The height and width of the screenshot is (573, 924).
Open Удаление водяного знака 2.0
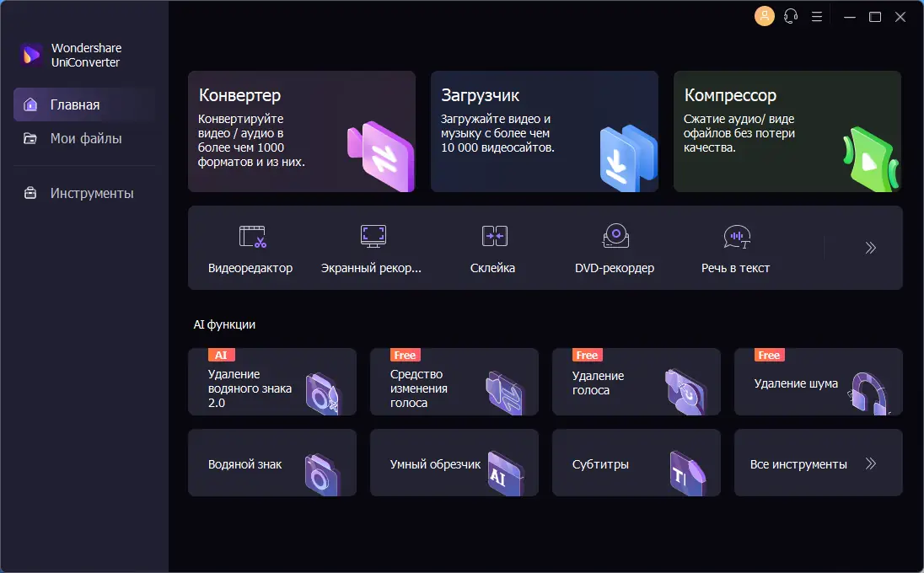(x=271, y=382)
